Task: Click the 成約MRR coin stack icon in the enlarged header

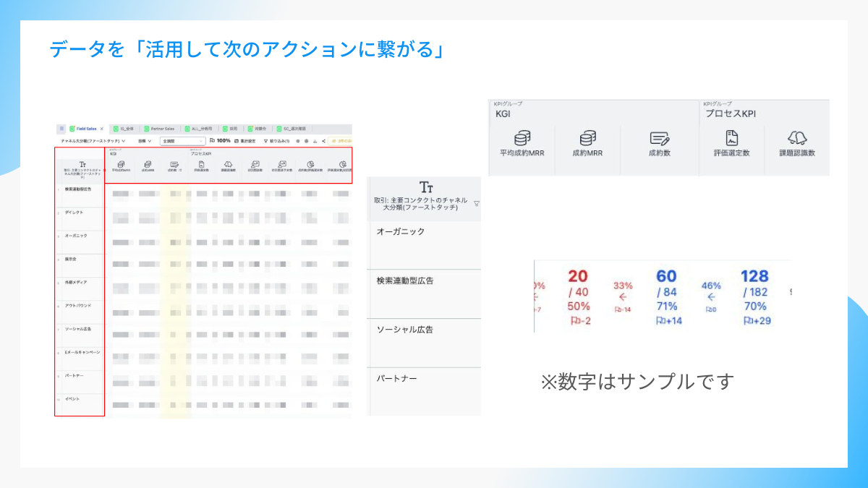Action: [587, 138]
